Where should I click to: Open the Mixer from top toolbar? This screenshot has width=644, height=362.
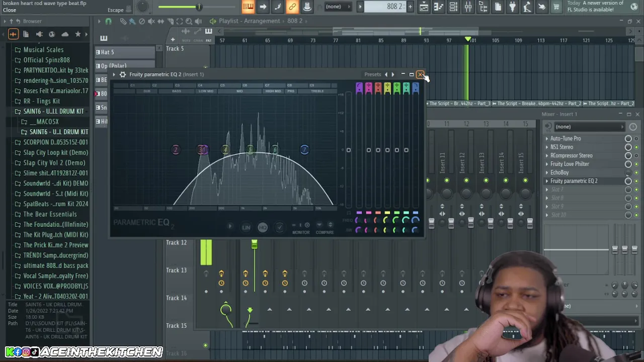point(468,7)
